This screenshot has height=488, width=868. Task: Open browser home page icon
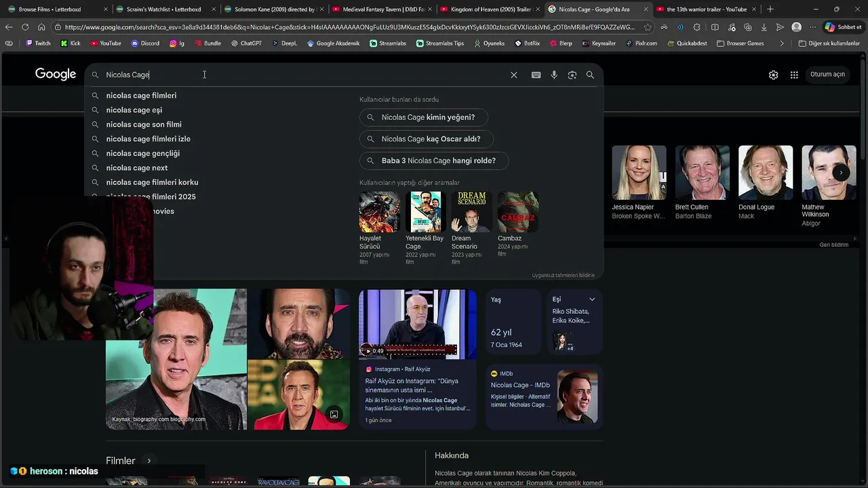[x=41, y=27]
